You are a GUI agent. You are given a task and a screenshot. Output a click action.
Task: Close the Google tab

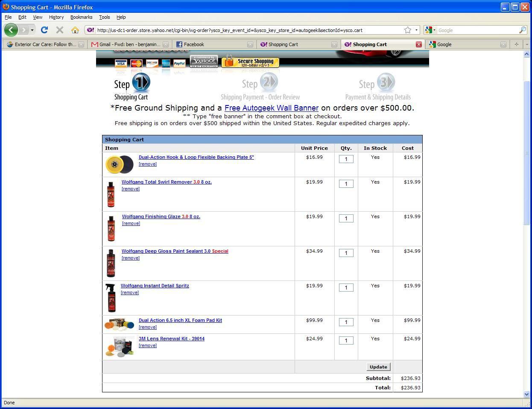coord(503,44)
